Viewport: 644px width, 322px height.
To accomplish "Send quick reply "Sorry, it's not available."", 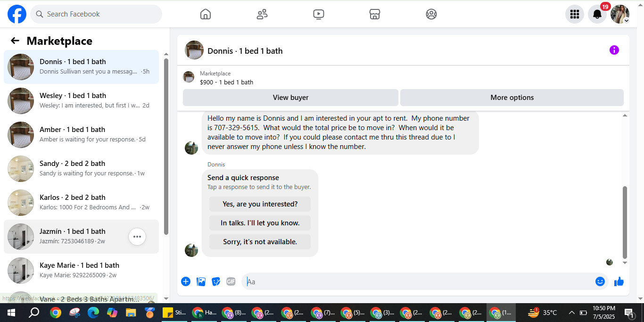I will pyautogui.click(x=260, y=242).
